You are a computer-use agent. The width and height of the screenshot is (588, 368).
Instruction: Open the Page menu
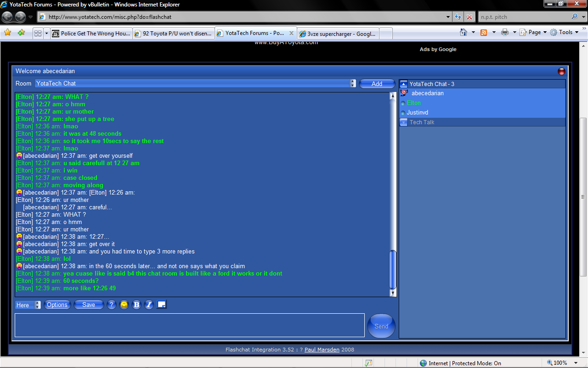point(534,32)
